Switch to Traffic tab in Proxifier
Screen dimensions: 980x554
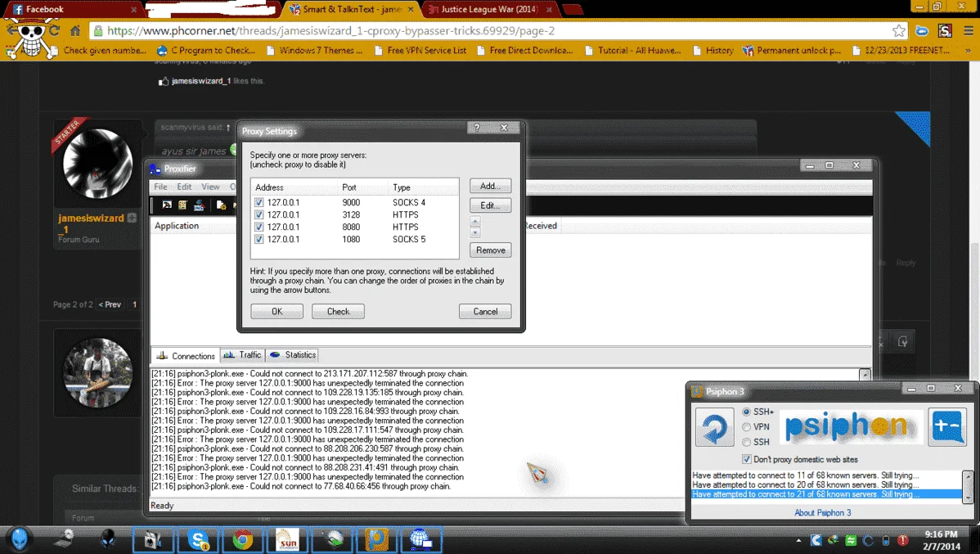click(242, 355)
